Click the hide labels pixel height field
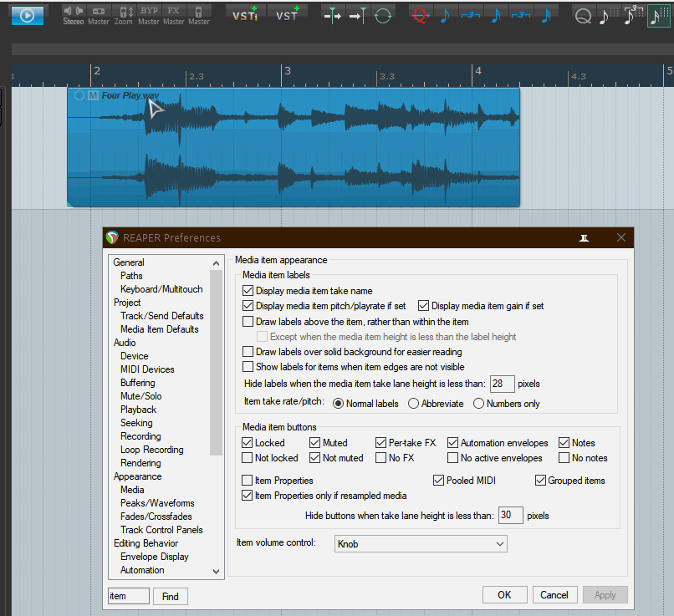This screenshot has height=616, width=674. click(x=502, y=384)
